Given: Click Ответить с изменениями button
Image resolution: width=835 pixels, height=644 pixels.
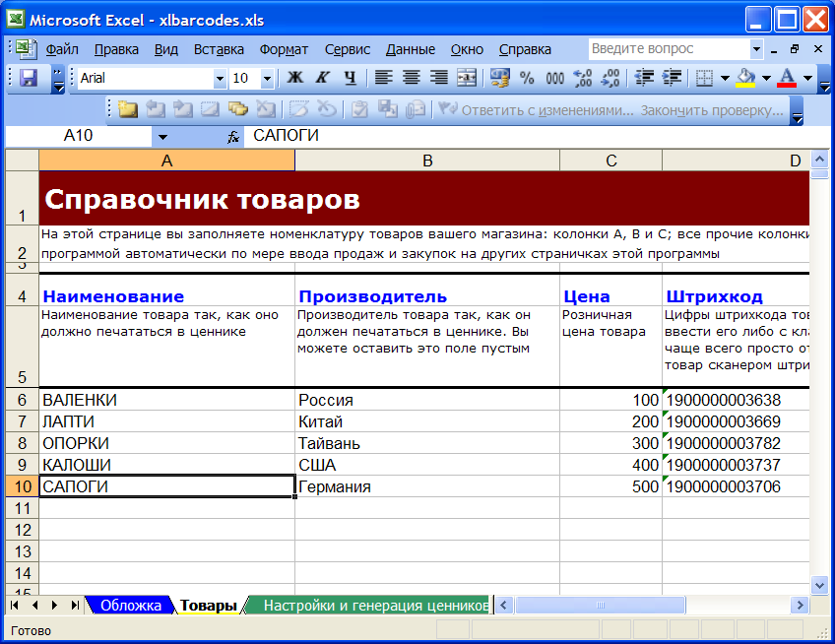Looking at the screenshot, I should (x=546, y=110).
